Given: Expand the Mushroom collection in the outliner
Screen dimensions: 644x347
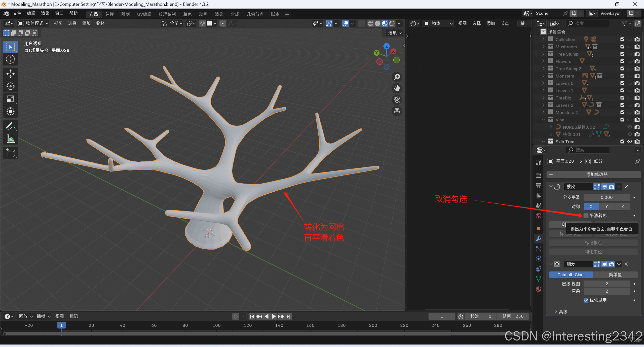Looking at the screenshot, I should tap(544, 47).
